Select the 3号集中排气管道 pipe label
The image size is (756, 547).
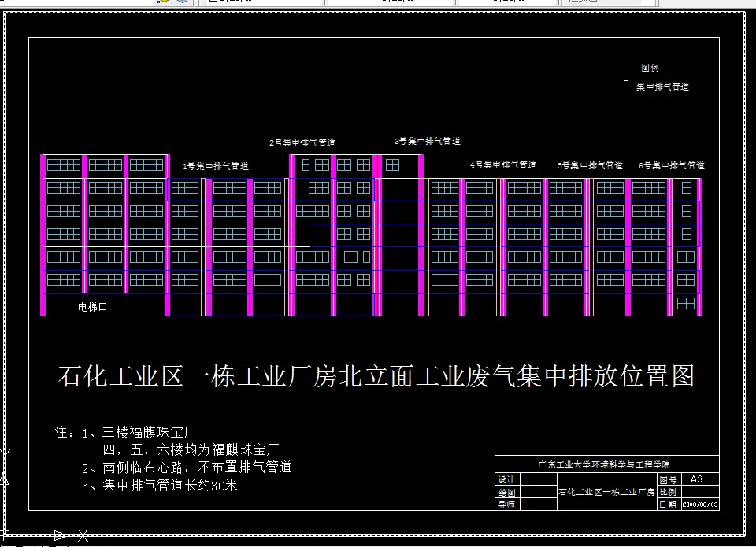tap(428, 139)
